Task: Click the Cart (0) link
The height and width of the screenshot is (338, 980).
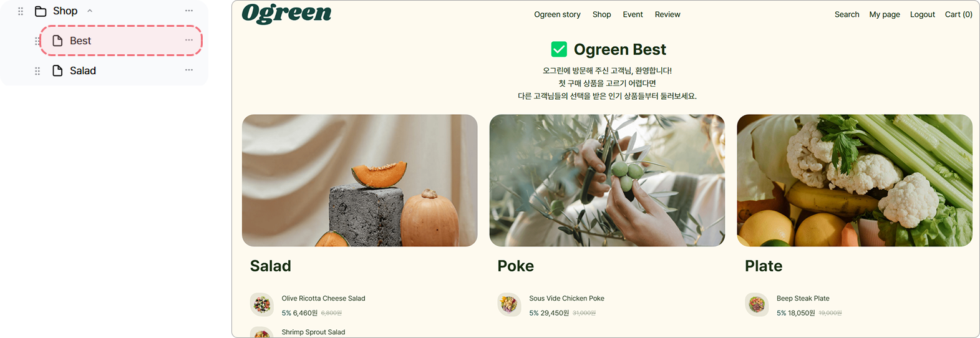Action: tap(958, 14)
